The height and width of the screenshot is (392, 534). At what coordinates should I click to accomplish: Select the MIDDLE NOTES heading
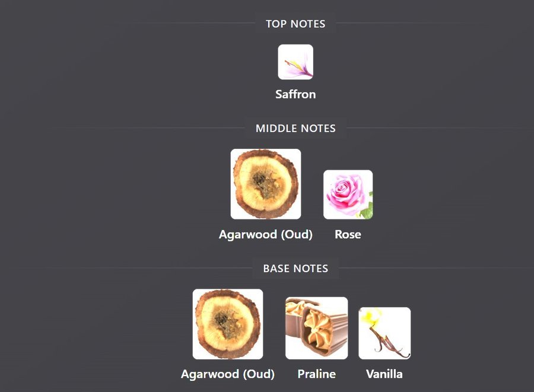tap(295, 128)
